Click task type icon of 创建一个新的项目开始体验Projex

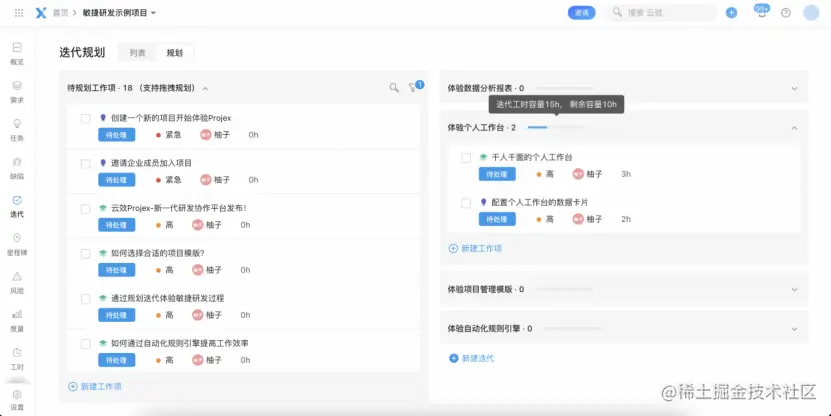[x=103, y=118]
